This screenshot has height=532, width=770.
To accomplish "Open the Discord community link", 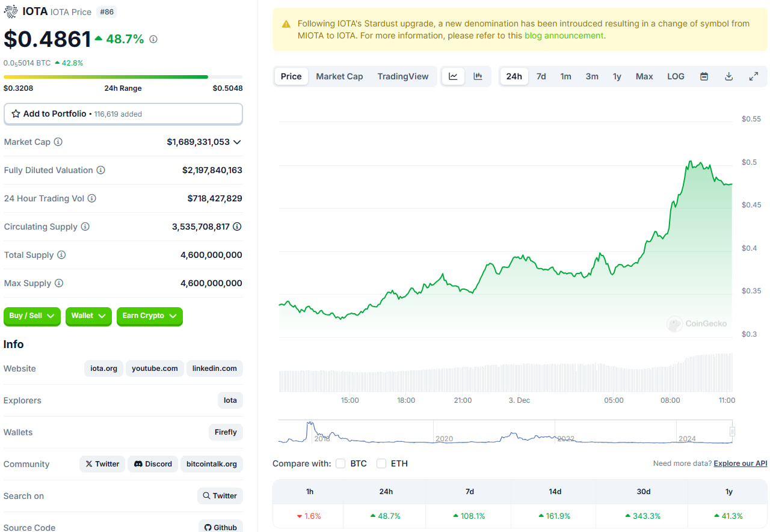I will pyautogui.click(x=153, y=464).
